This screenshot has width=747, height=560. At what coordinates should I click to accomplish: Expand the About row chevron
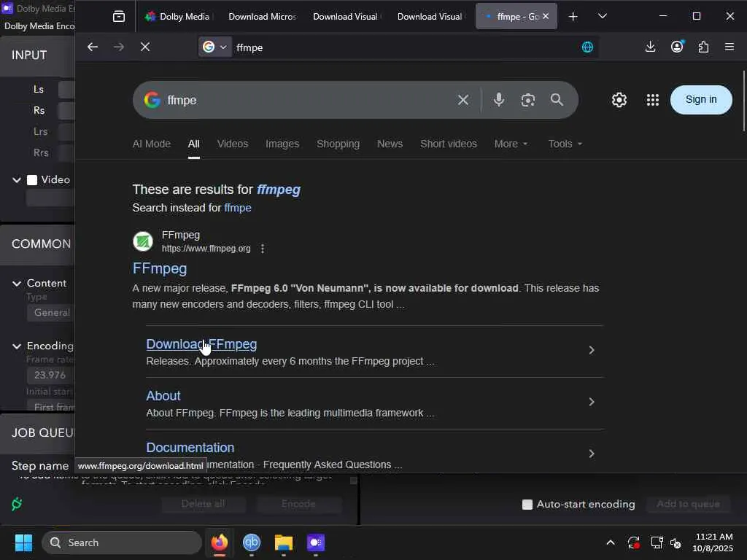[x=591, y=402]
